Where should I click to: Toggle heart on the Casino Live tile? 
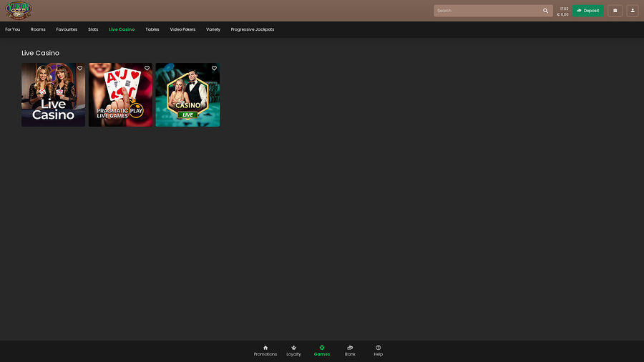[x=214, y=69]
